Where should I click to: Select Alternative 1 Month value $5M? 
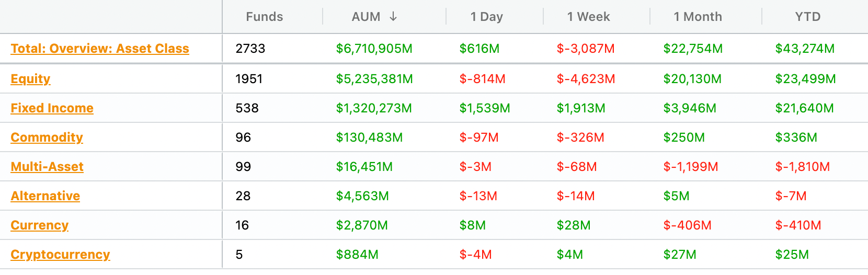[x=676, y=196]
